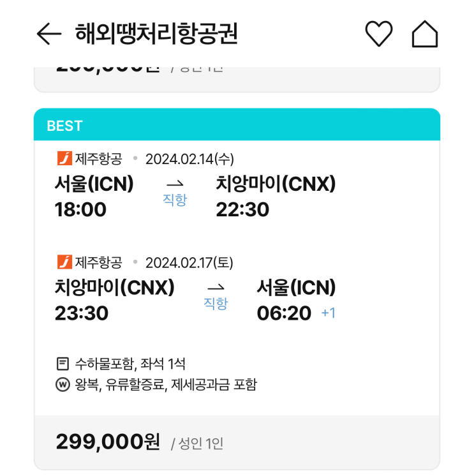Tap the outbound 직항 label
This screenshot has height=476, width=474.
pyautogui.click(x=175, y=200)
